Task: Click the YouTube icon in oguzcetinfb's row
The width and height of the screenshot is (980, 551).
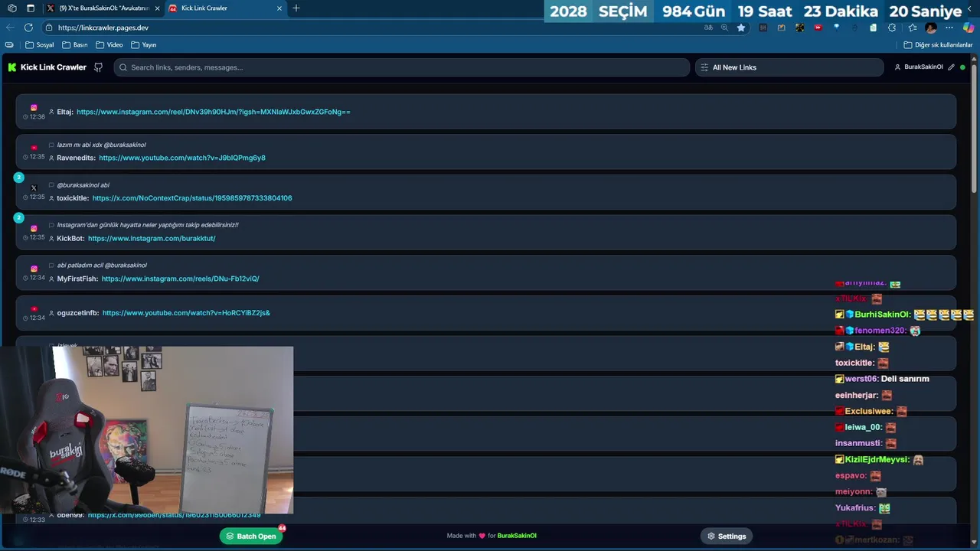Action: pos(34,308)
